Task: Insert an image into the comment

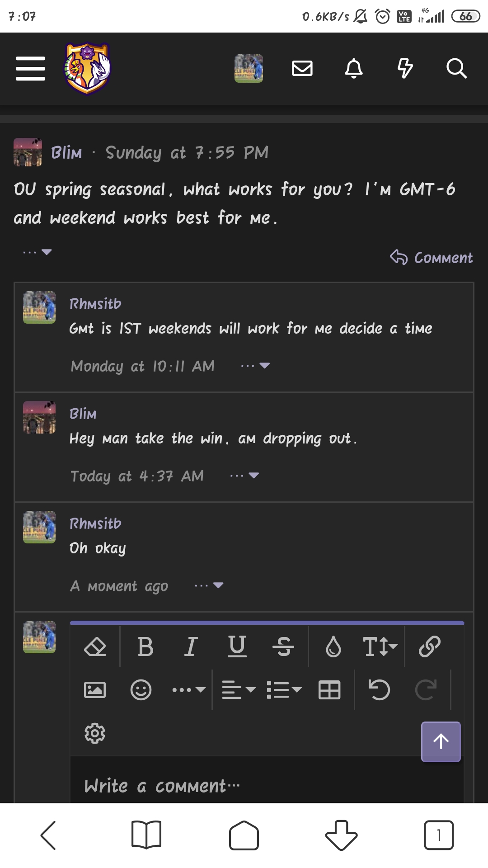Action: (x=96, y=690)
